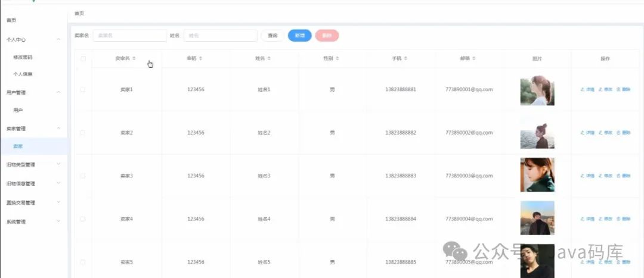Choose 修改 in the 卖家4 row
The height and width of the screenshot is (278, 644).
pos(605,219)
